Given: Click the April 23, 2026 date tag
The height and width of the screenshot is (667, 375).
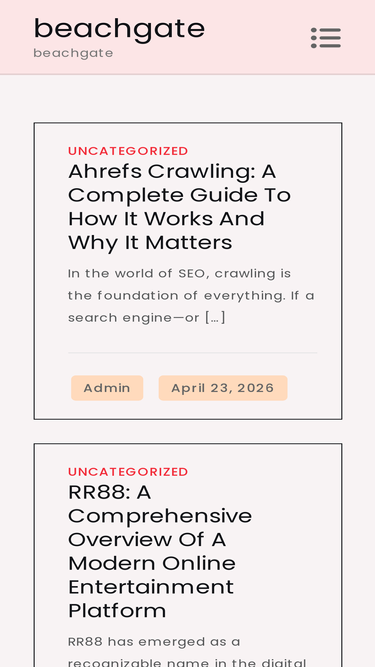Looking at the screenshot, I should [x=223, y=388].
